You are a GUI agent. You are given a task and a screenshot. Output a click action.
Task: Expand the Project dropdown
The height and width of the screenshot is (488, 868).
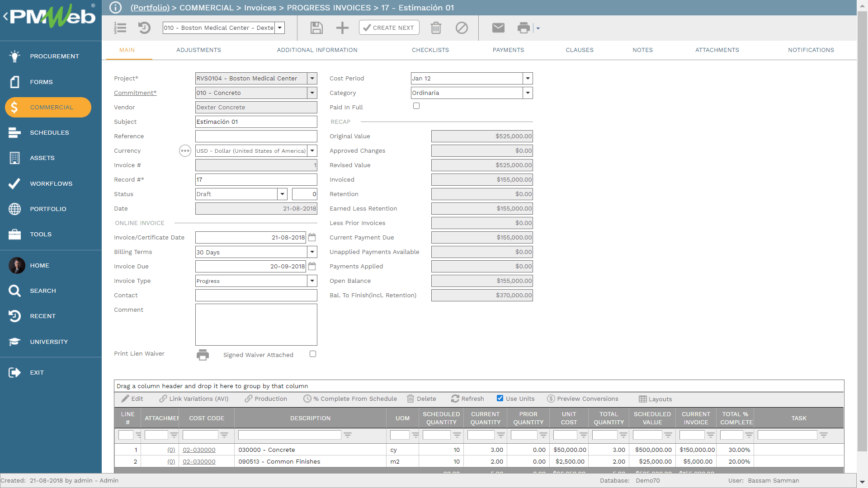pyautogui.click(x=312, y=78)
